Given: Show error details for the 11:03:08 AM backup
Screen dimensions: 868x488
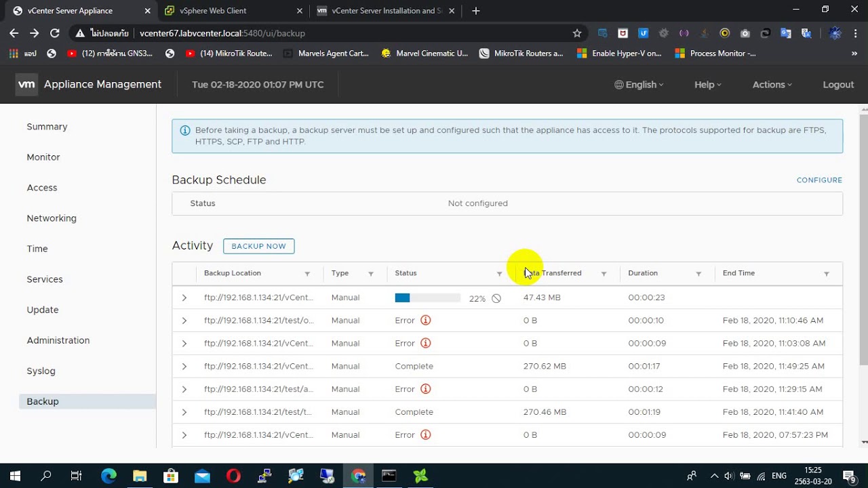Looking at the screenshot, I should click(426, 344).
